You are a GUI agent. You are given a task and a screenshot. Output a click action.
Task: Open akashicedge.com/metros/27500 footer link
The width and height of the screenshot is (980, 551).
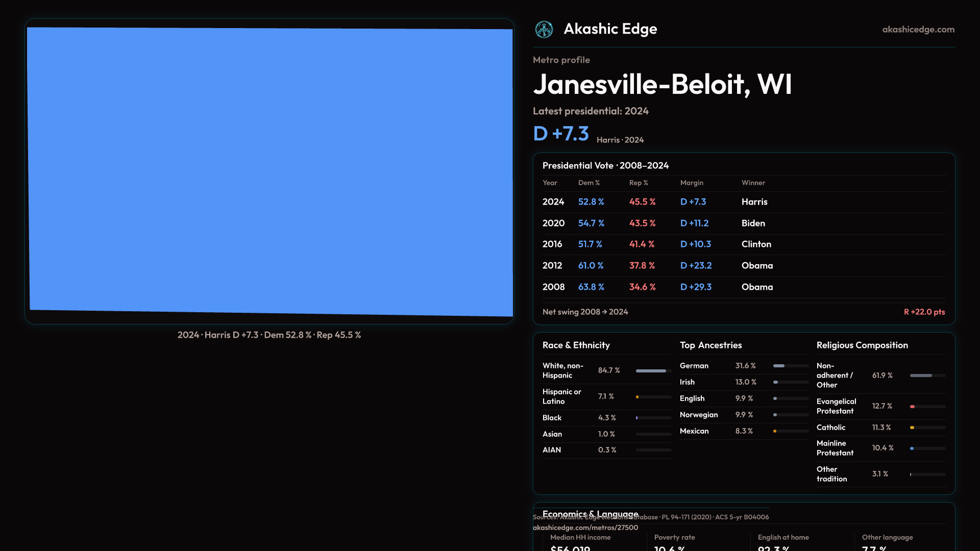(x=585, y=528)
